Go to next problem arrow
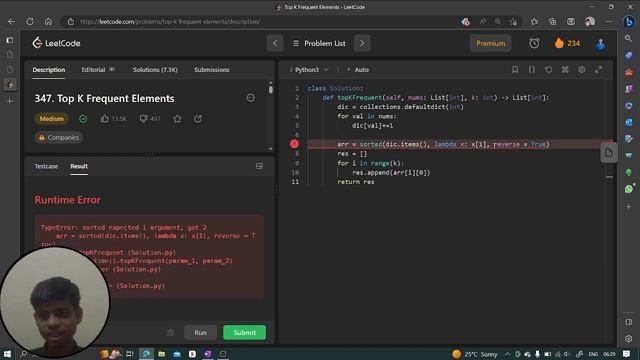The height and width of the screenshot is (360, 640). click(362, 43)
